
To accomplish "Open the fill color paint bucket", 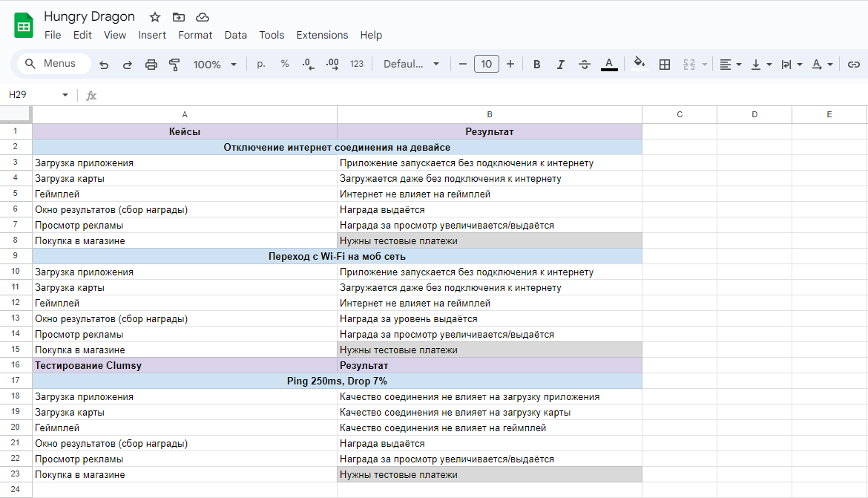I will [639, 65].
